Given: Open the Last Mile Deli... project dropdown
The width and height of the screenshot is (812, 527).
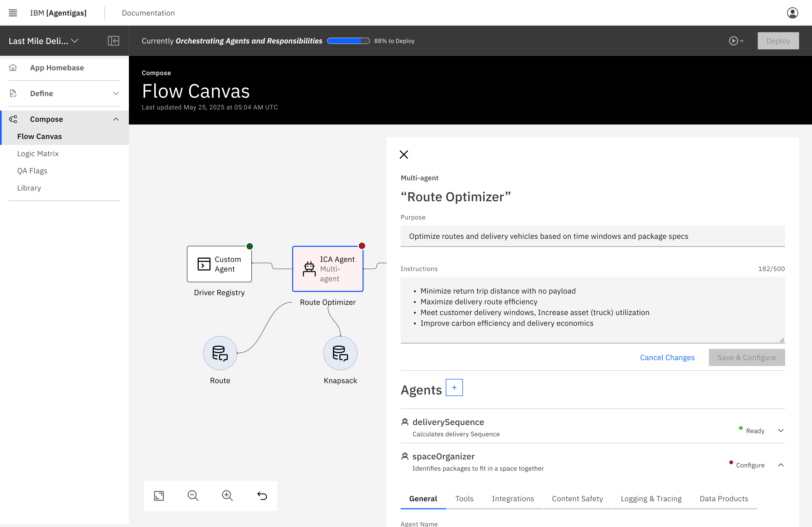Looking at the screenshot, I should [44, 41].
